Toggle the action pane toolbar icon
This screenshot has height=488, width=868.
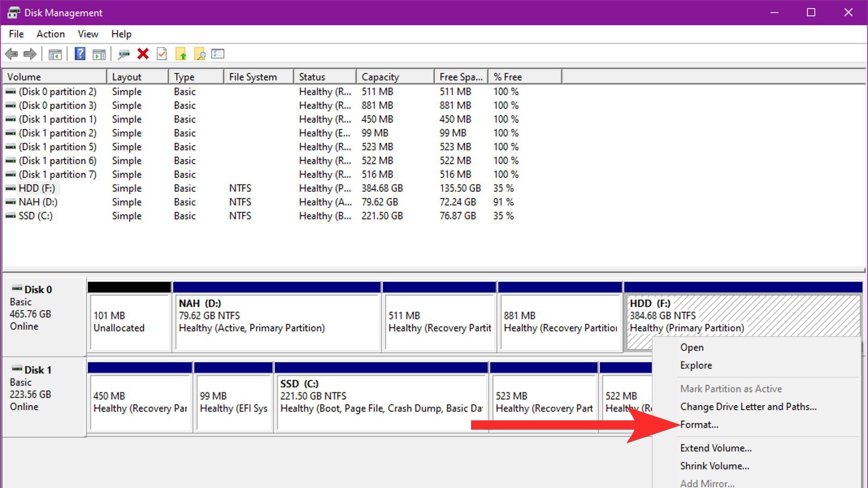click(x=99, y=54)
